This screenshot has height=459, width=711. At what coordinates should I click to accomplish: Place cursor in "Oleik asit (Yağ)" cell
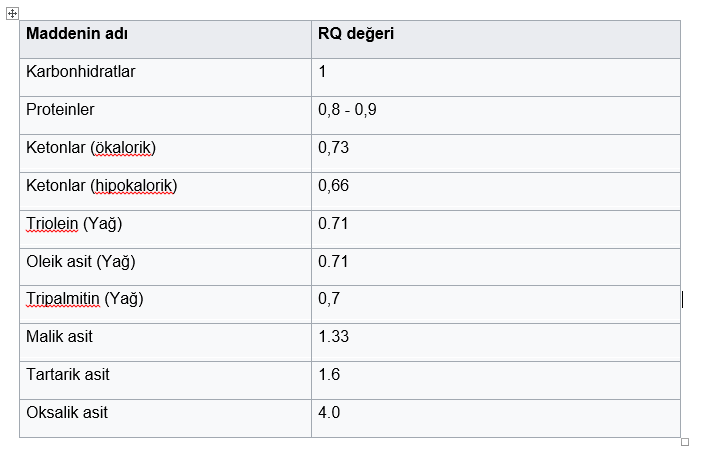pos(80,262)
